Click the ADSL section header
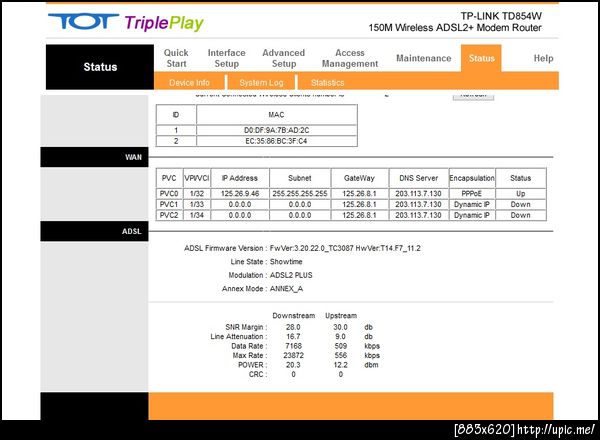Screen dimensions: 600x440 94,231
